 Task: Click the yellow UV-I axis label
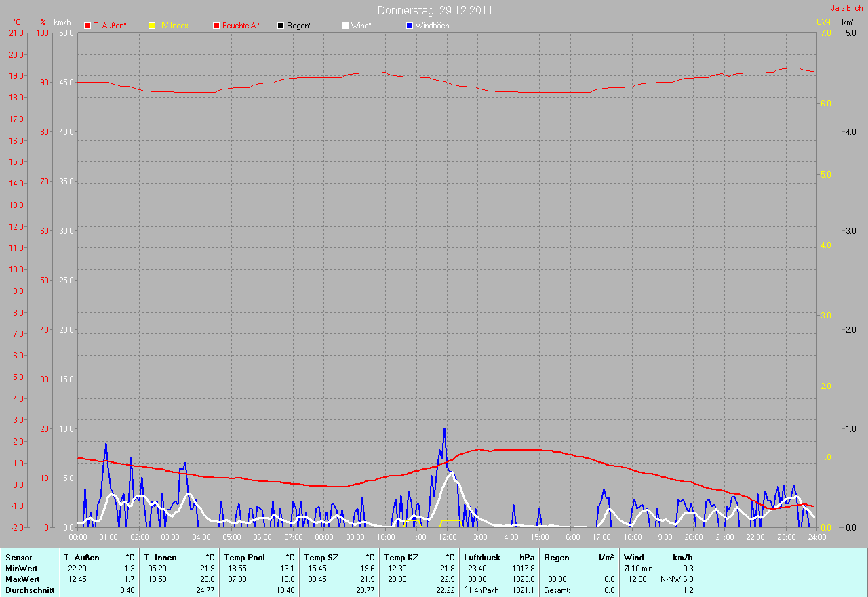(x=823, y=22)
